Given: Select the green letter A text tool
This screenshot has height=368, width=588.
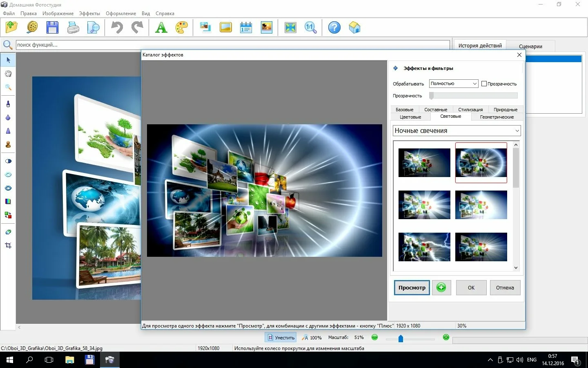Looking at the screenshot, I should point(161,28).
